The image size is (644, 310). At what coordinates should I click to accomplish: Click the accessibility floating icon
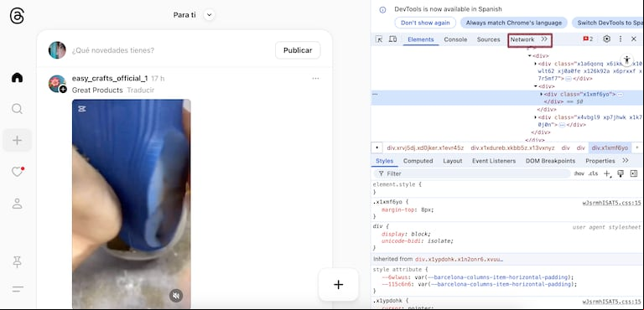click(626, 60)
